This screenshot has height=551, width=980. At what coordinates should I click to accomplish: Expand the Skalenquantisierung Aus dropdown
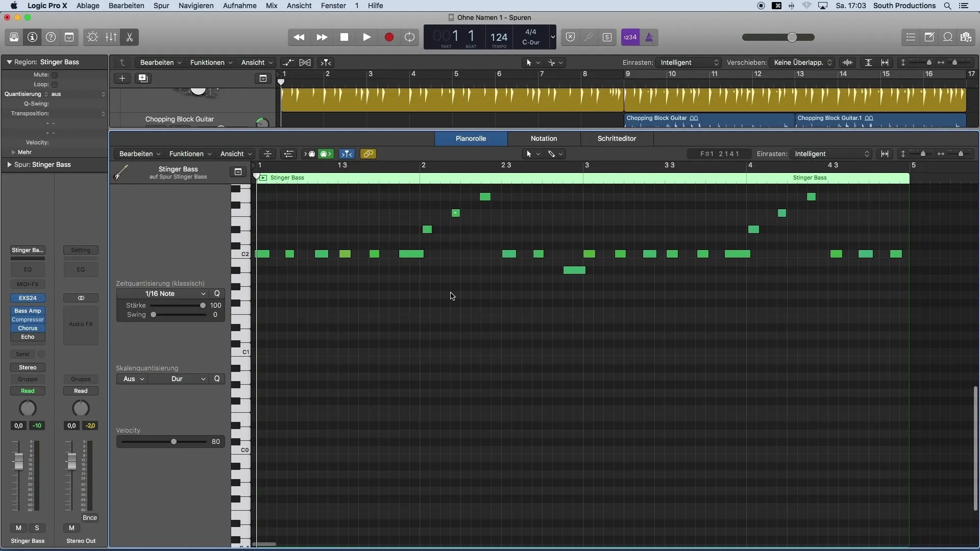click(132, 378)
